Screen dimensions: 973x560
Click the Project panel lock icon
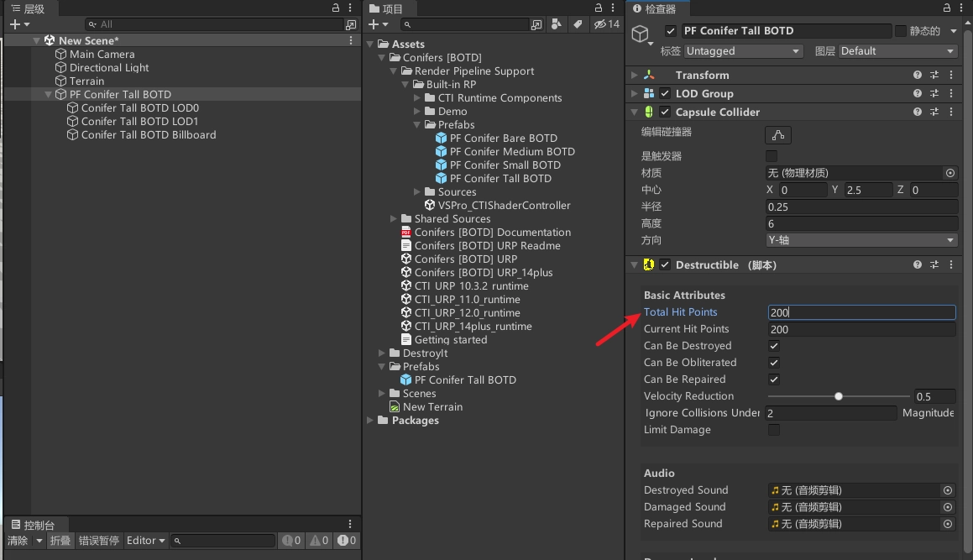click(599, 8)
